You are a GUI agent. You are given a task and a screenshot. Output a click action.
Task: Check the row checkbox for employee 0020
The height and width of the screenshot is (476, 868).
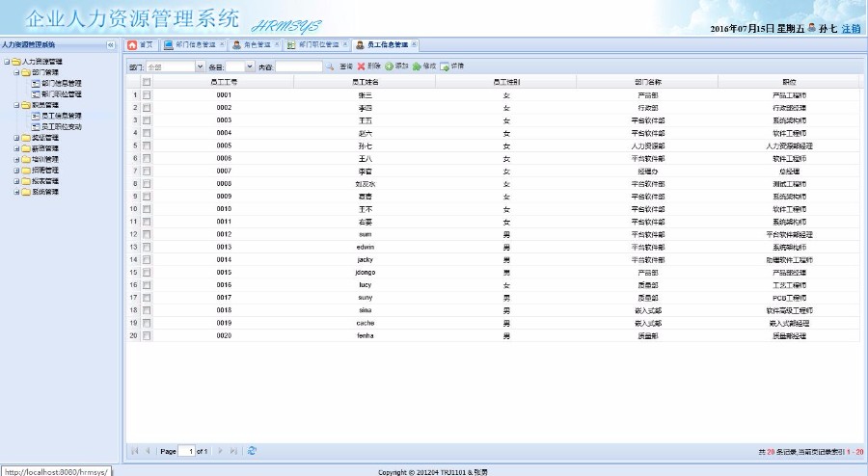pos(147,335)
